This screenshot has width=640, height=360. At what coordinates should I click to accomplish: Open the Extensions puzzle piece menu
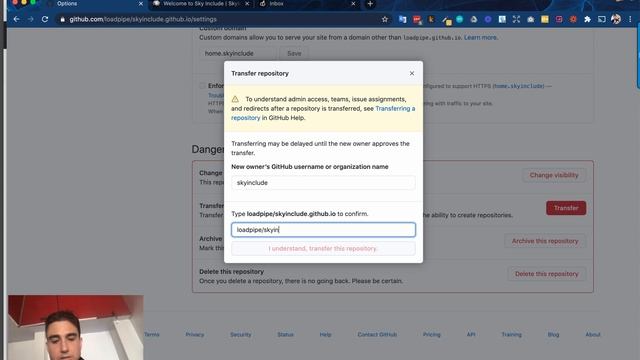tap(587, 19)
